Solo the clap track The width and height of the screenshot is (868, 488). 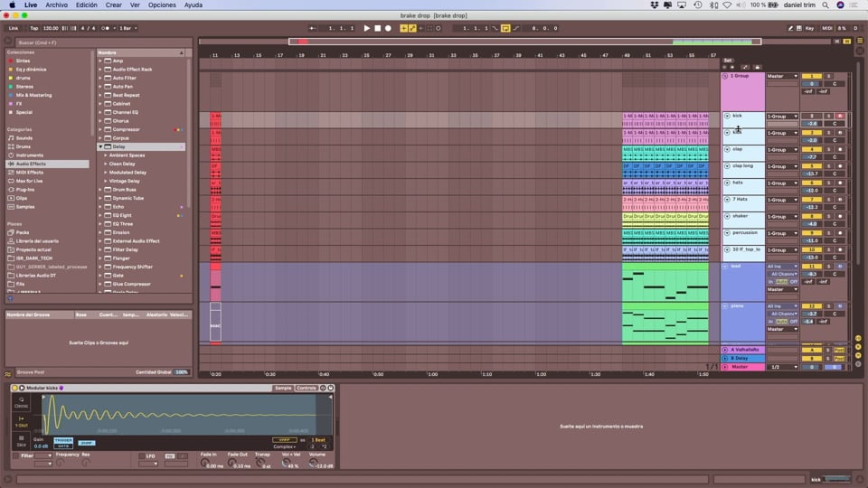coord(829,149)
